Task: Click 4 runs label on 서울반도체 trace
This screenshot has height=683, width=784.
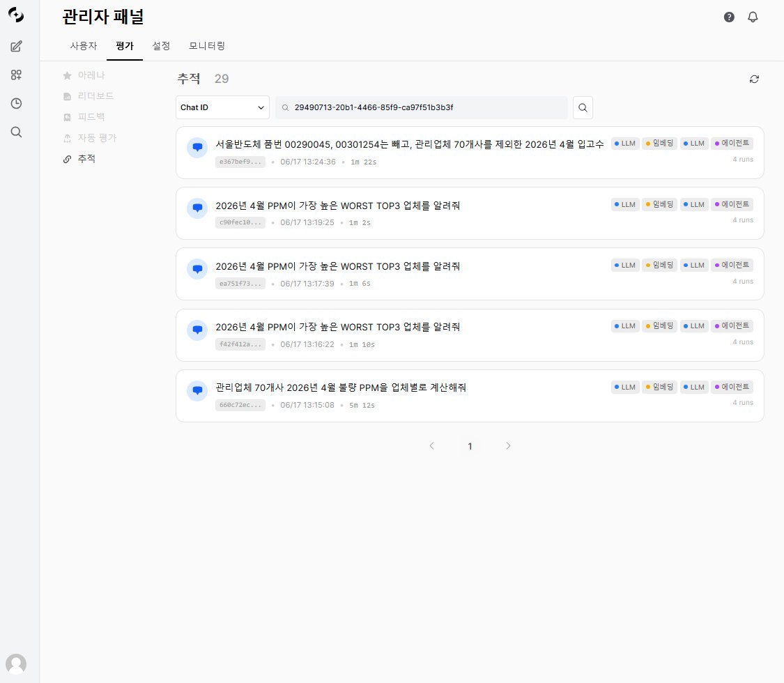Action: 743,160
